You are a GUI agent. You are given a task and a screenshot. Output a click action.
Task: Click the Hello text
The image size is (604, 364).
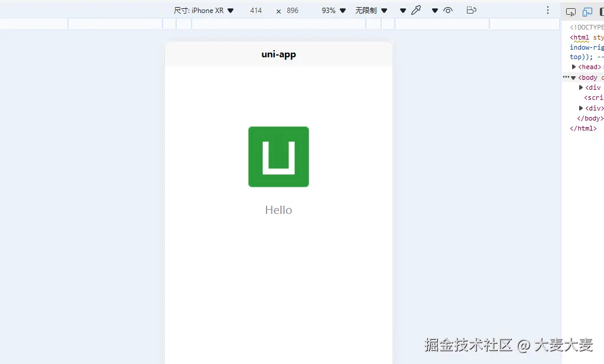point(278,210)
